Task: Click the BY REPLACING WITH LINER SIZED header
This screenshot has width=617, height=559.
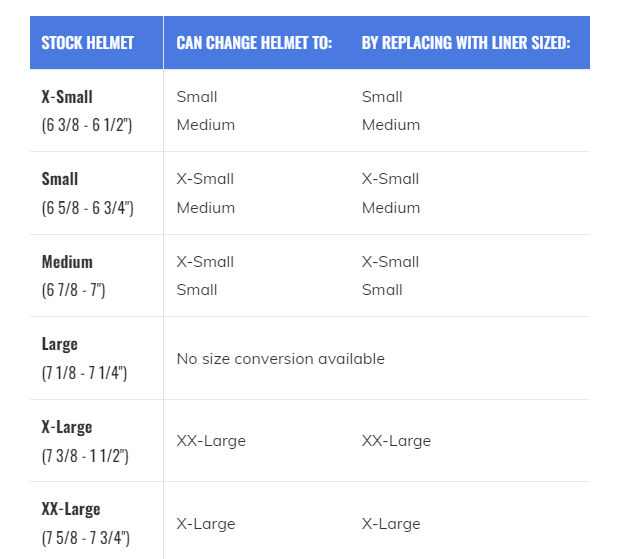Action: pos(466,43)
